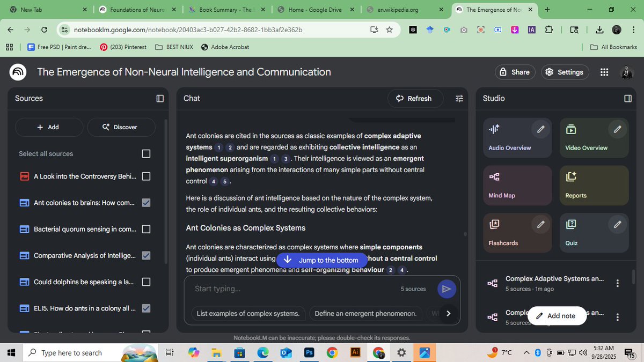Open options for second Complex note
This screenshot has height=362, width=644.
tap(618, 317)
